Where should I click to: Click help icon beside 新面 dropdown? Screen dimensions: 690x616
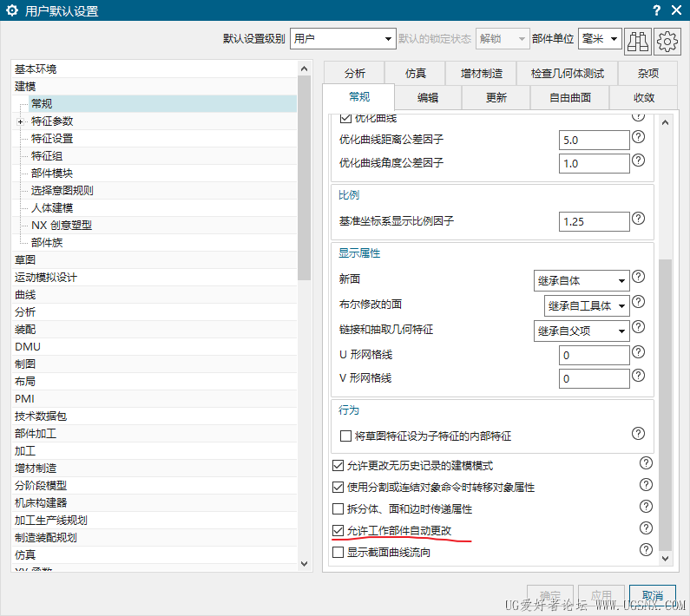pyautogui.click(x=638, y=278)
